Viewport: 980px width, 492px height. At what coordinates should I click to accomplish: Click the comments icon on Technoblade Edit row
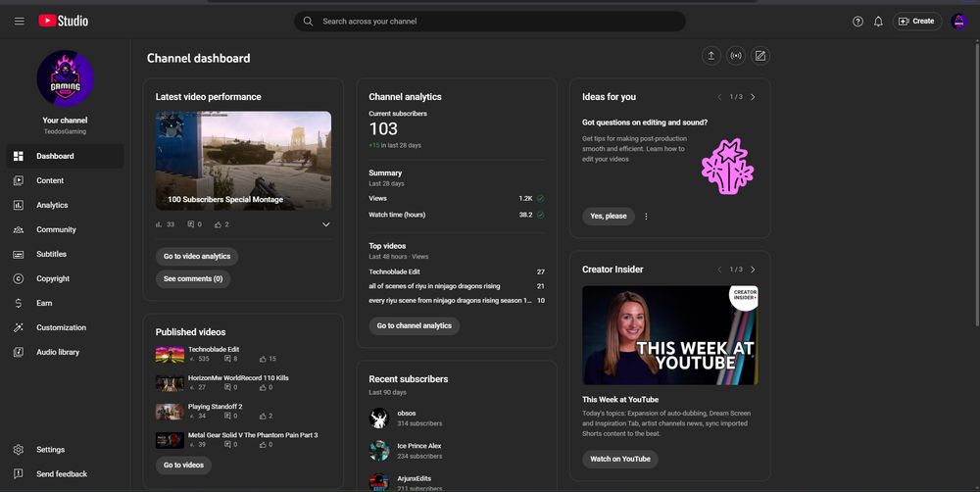tap(227, 359)
